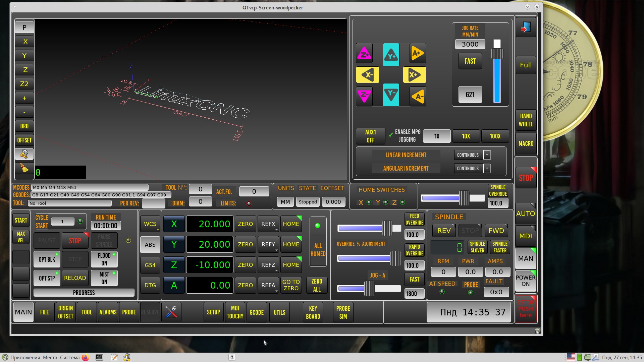
Task: Click HOME for the X axis
Action: pos(291,224)
